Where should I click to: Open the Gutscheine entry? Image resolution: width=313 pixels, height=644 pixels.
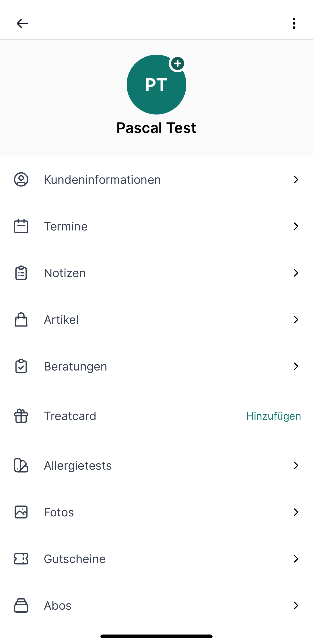point(156,559)
